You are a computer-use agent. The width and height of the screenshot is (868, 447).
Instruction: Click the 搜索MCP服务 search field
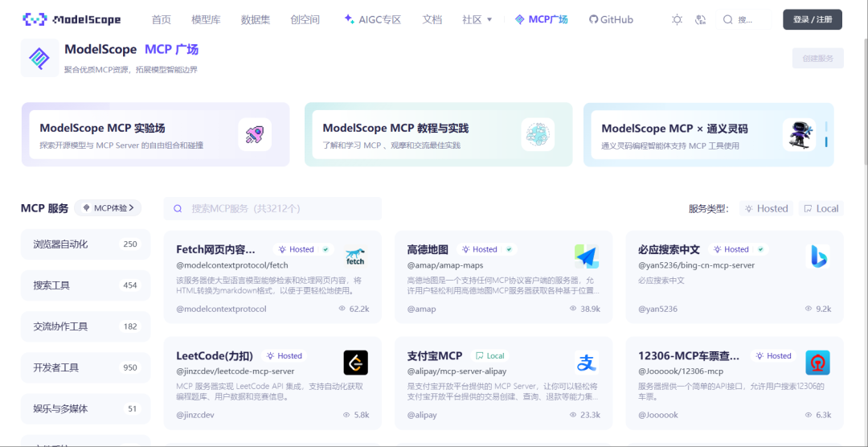click(273, 209)
